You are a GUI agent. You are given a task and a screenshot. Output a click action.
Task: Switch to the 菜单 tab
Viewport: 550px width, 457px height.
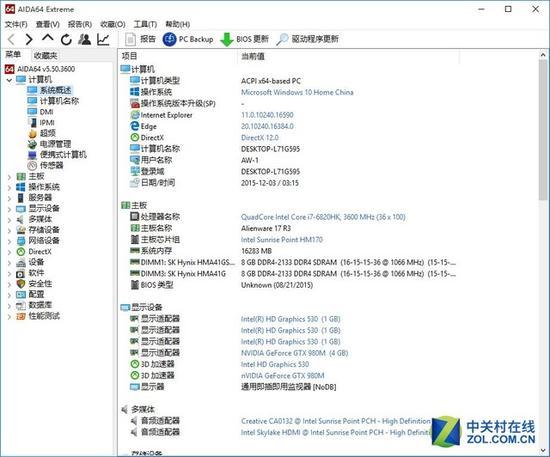13,55
